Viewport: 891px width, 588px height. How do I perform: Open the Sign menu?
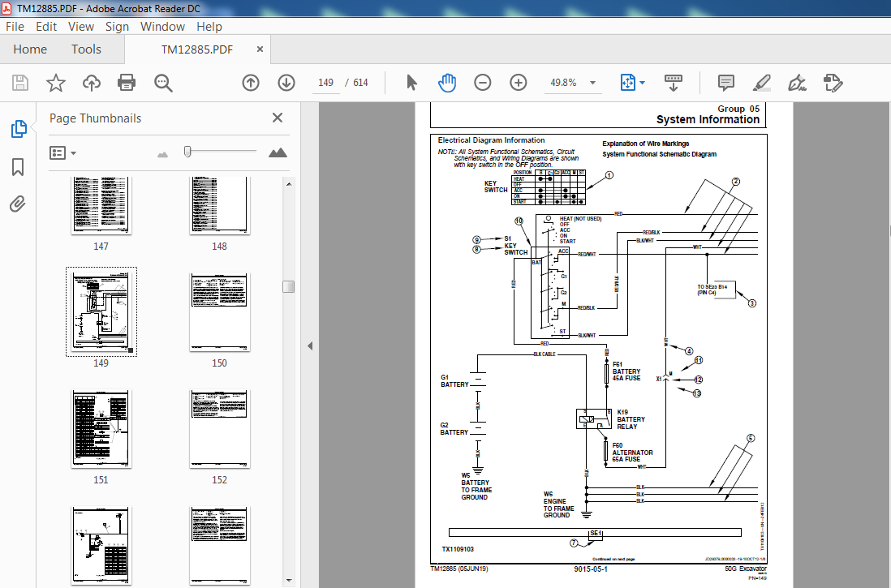117,27
